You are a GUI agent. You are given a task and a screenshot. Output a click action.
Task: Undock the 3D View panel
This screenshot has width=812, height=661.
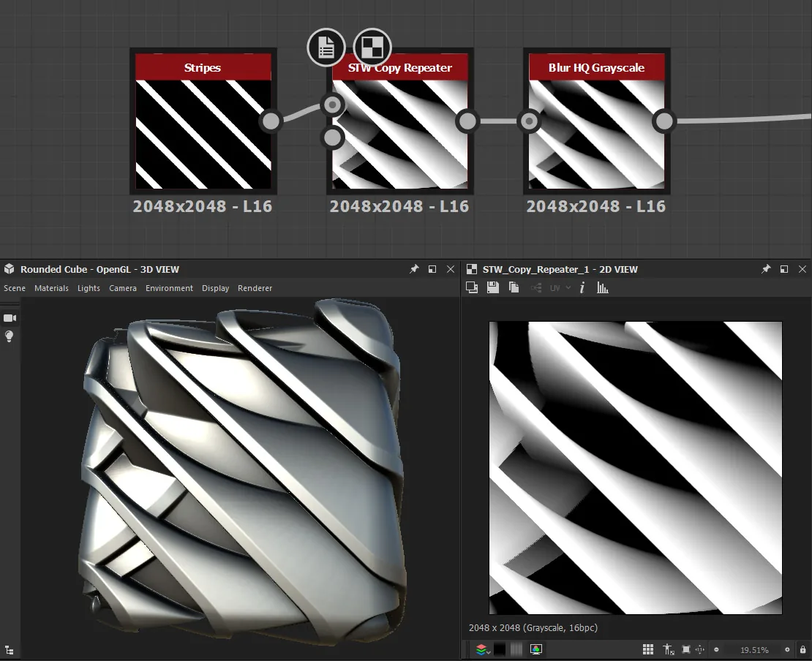432,269
